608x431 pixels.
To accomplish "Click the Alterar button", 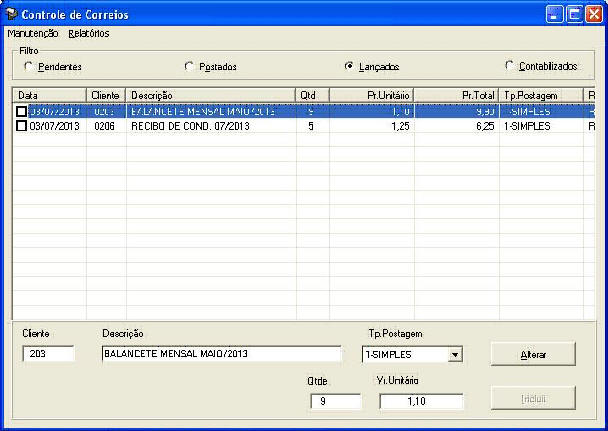I will click(x=533, y=355).
